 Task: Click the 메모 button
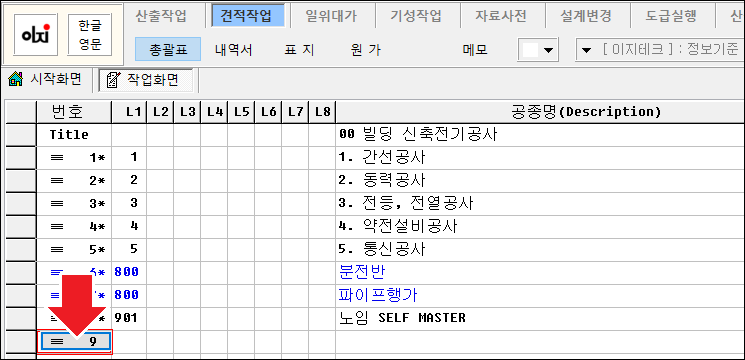coord(475,50)
